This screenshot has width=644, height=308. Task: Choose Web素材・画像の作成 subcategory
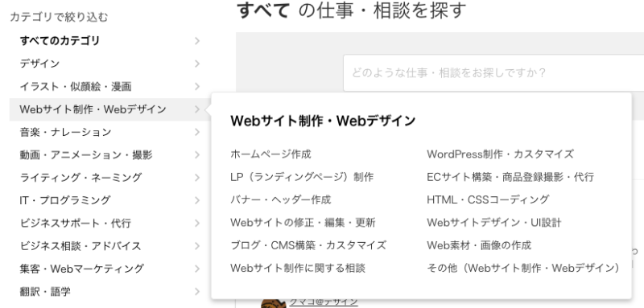point(479,245)
